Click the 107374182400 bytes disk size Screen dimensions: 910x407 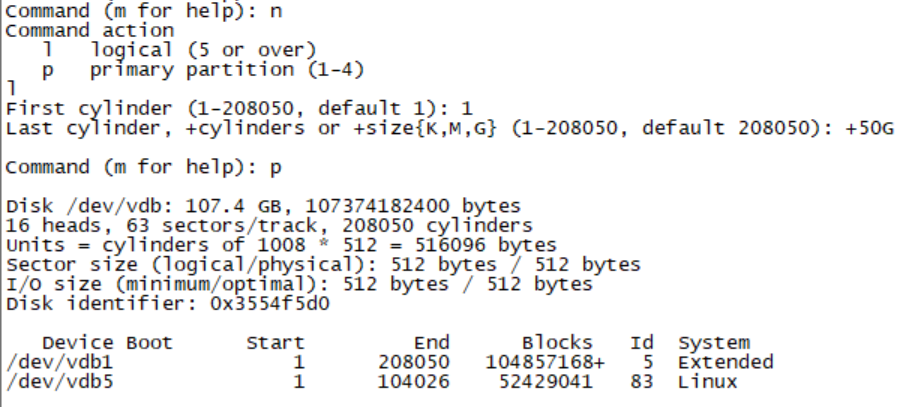click(413, 206)
